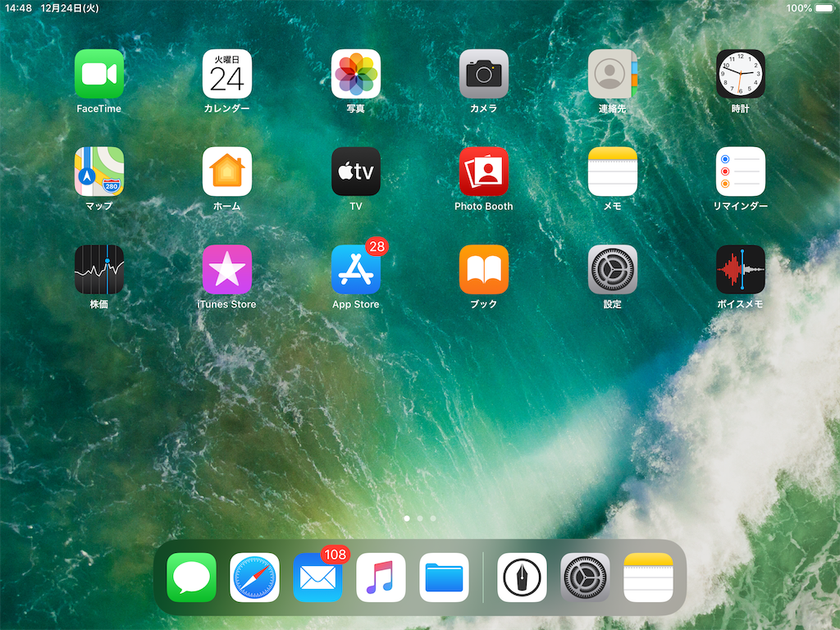Launch the Voice Memos app (ボイスメモ)
840x630 pixels.
tap(741, 269)
